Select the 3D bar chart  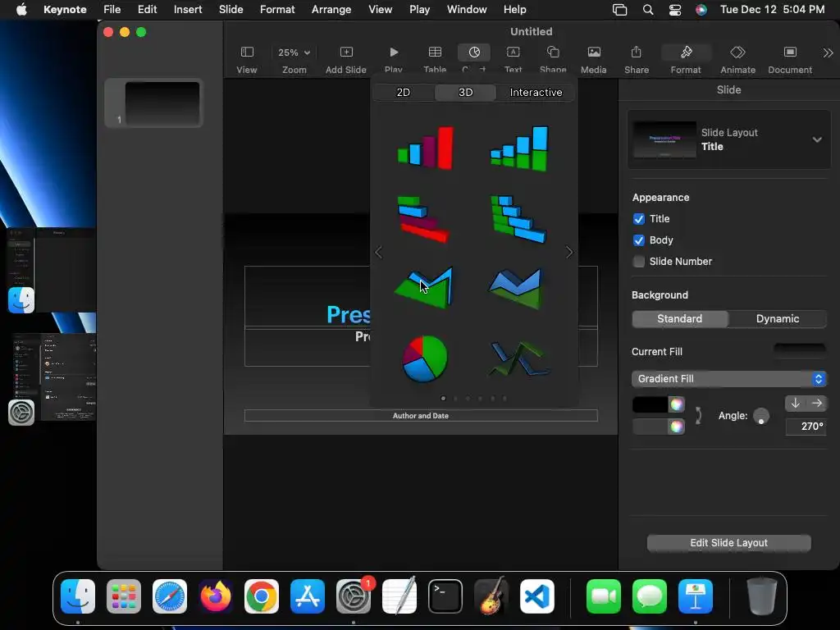[424, 218]
